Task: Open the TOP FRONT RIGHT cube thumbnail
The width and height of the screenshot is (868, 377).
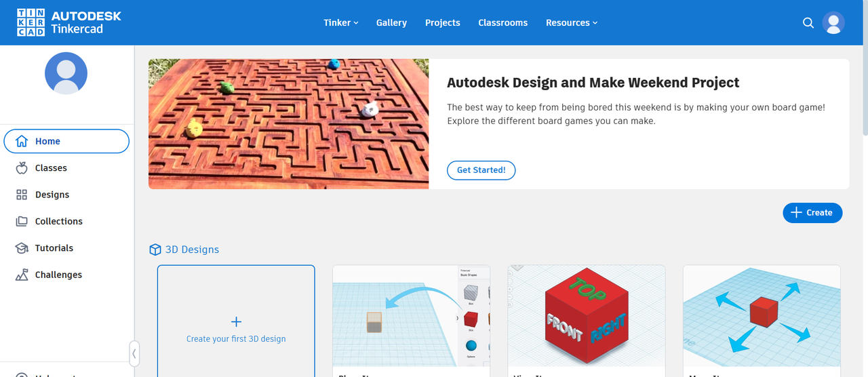Action: coord(587,316)
